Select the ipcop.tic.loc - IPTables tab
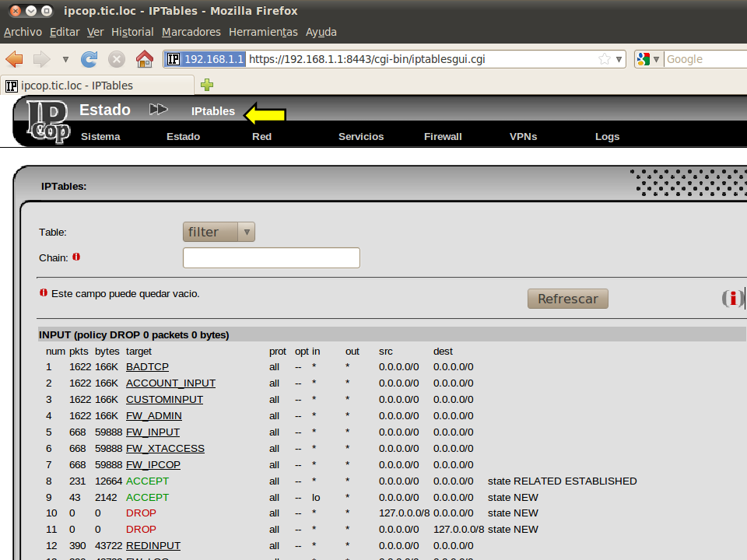 click(x=78, y=86)
